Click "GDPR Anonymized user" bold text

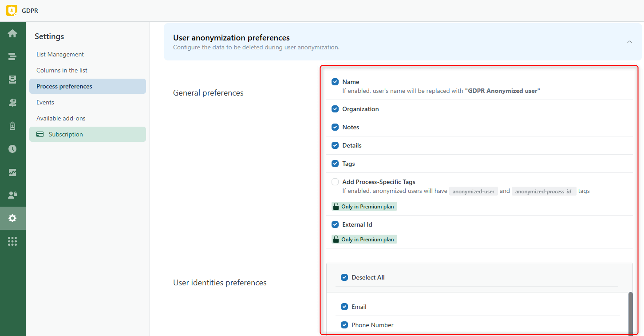point(502,91)
